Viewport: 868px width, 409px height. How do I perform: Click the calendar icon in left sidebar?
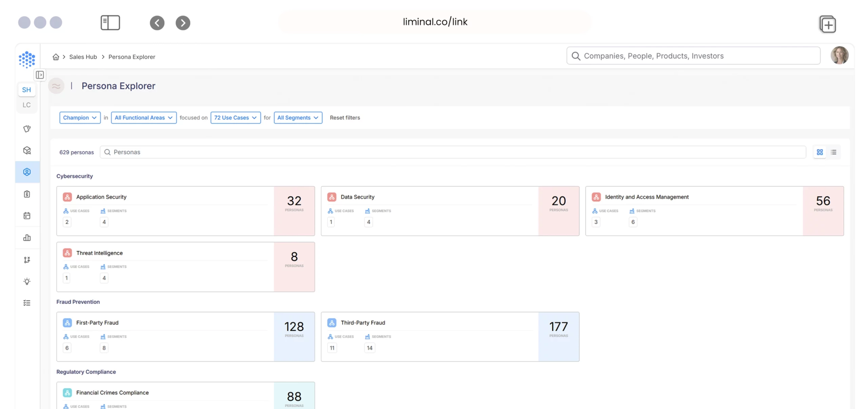pyautogui.click(x=27, y=216)
